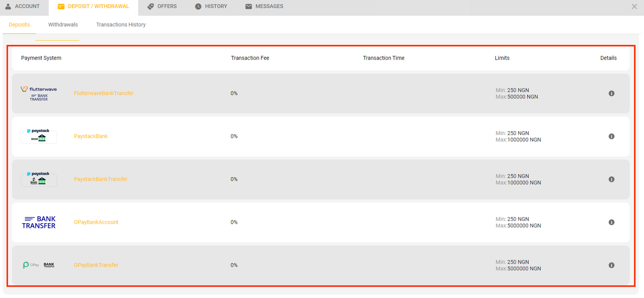Click the PaystackBankTransfer row
The width and height of the screenshot is (644, 298).
click(101, 179)
